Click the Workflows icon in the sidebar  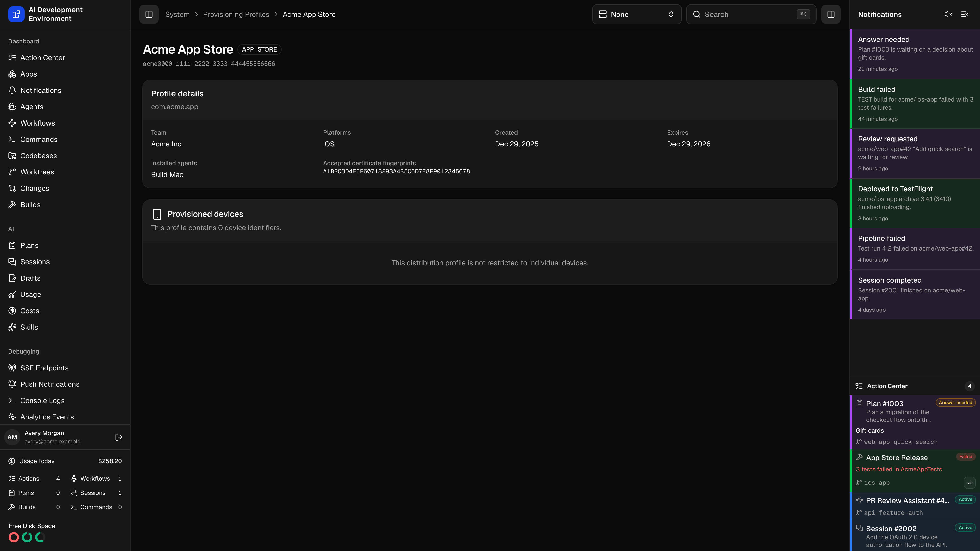click(12, 123)
